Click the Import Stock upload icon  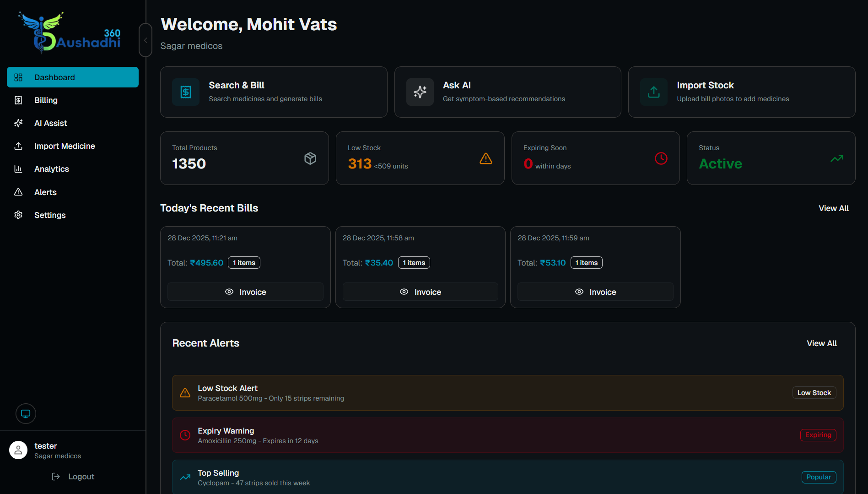pyautogui.click(x=654, y=92)
